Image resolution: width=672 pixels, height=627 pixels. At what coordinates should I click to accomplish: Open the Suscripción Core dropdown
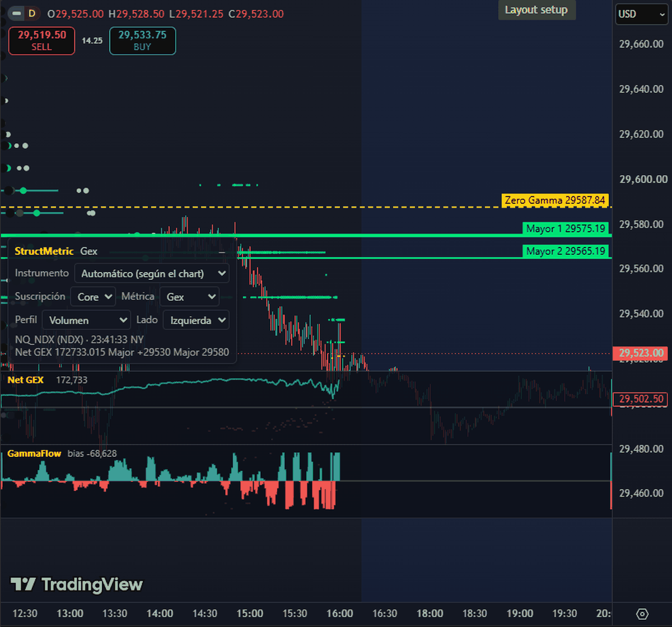point(93,297)
